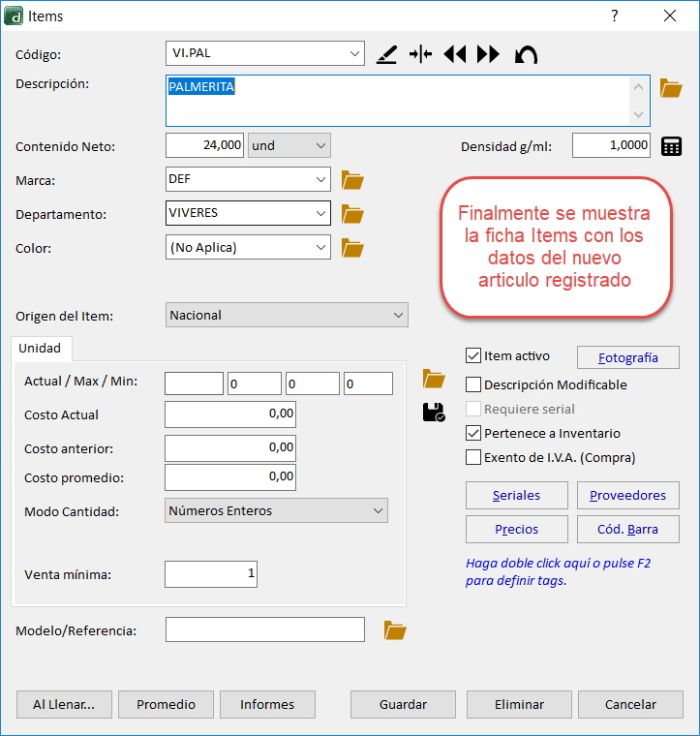
Task: Open the Proveedores button
Action: point(627,495)
